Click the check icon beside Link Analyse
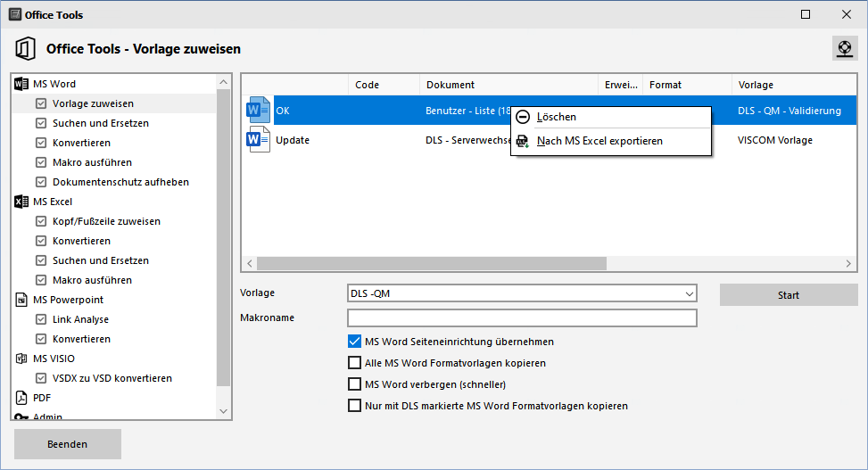Viewport: 868px width, 470px height. click(x=41, y=319)
